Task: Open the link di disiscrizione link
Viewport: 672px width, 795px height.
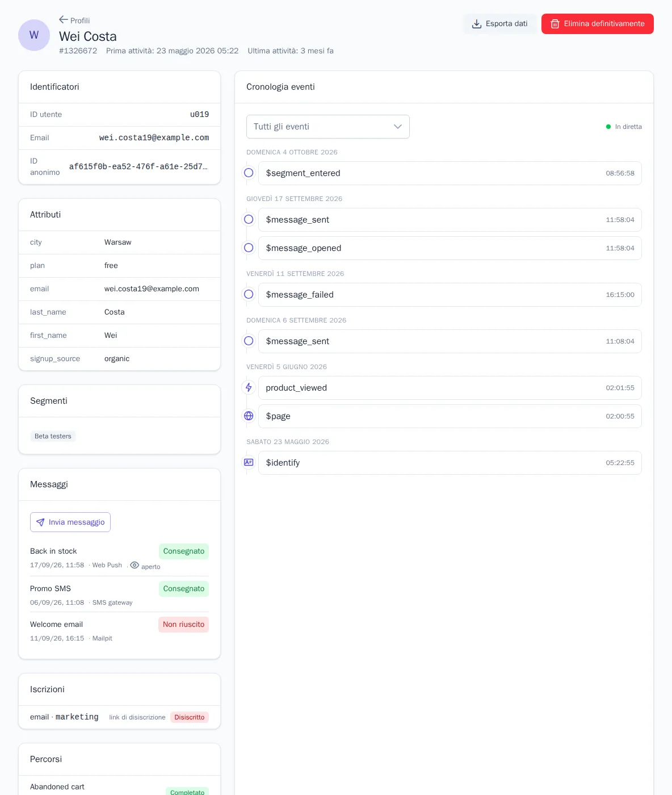Action: coord(137,717)
